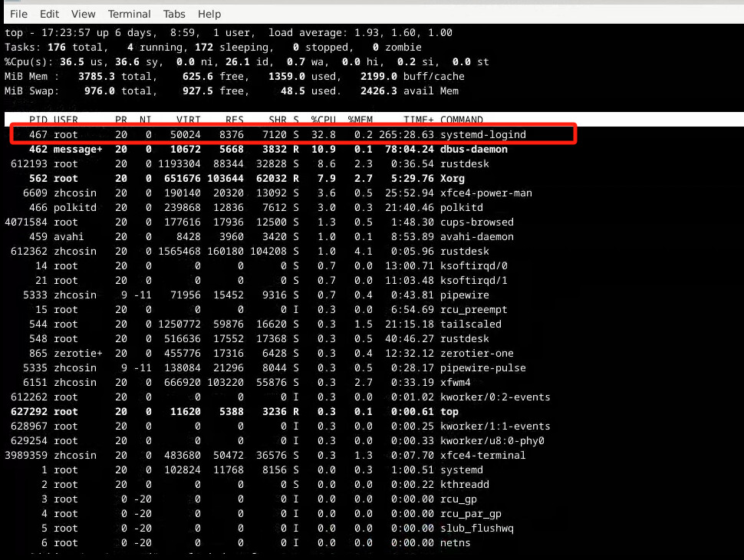Open the Help menu

click(209, 14)
